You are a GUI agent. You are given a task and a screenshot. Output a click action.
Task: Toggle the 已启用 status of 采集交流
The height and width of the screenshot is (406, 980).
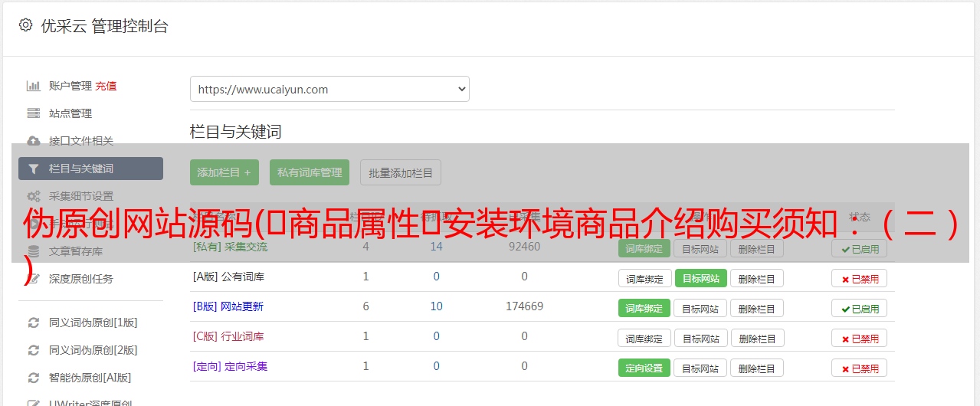pyautogui.click(x=859, y=249)
